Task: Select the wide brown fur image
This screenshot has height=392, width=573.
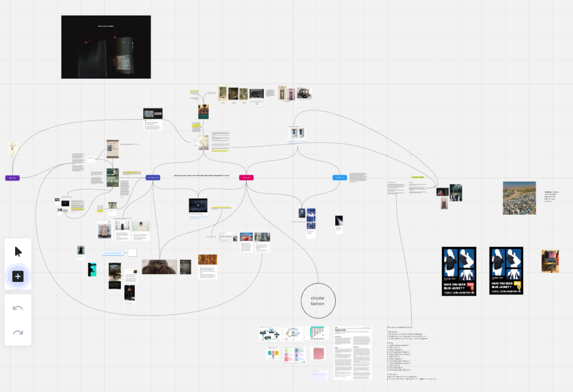Action: point(159,267)
